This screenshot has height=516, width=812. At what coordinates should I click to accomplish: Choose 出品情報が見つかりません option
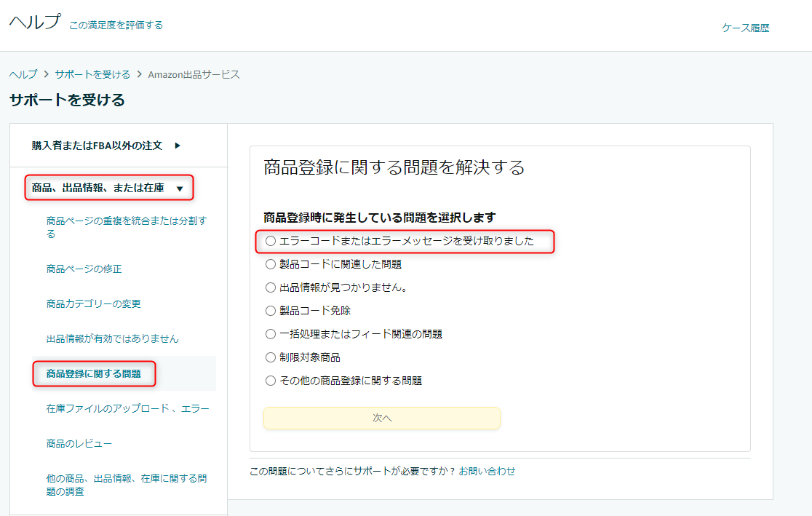(270, 287)
